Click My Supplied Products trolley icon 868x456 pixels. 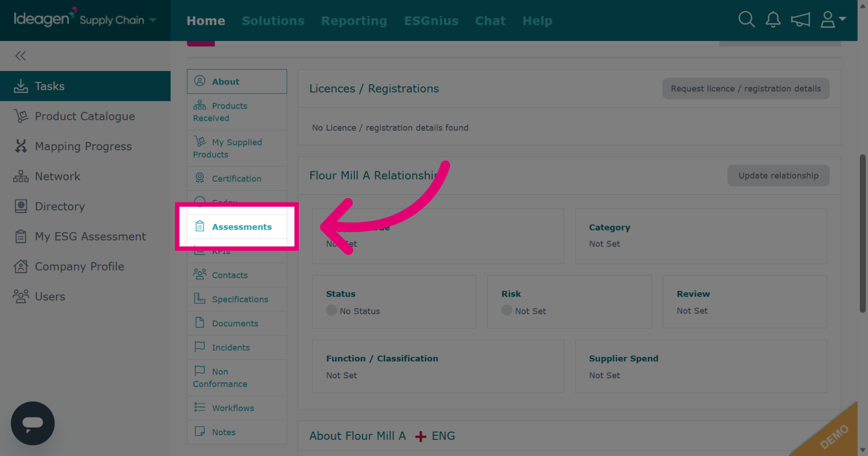click(x=200, y=141)
